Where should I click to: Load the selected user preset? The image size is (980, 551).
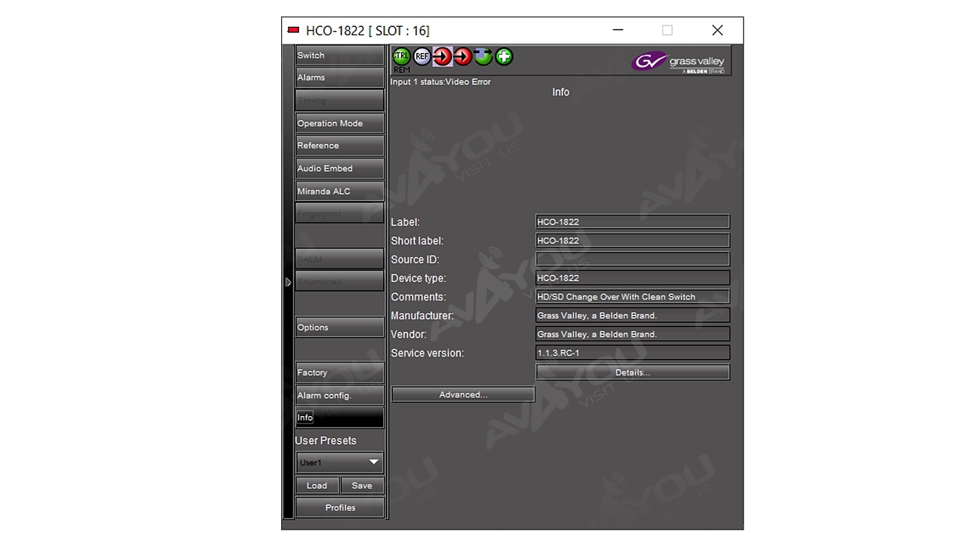[317, 486]
